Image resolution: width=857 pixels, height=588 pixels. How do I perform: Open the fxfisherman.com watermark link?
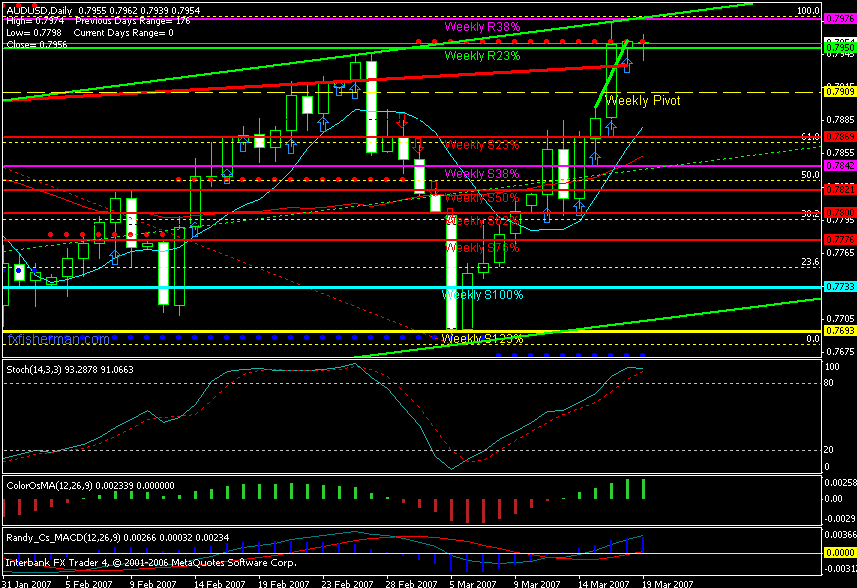(59, 340)
